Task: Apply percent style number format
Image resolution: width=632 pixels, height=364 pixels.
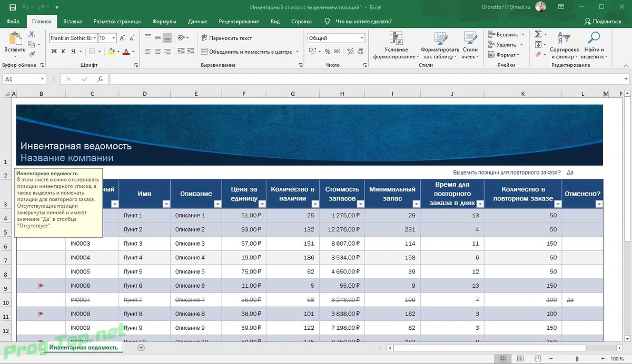Action: pyautogui.click(x=328, y=52)
